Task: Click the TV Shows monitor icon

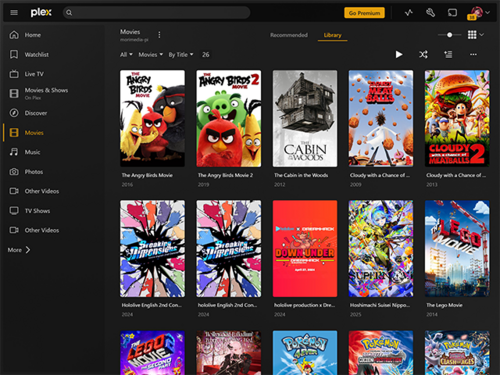Action: pyautogui.click(x=14, y=211)
